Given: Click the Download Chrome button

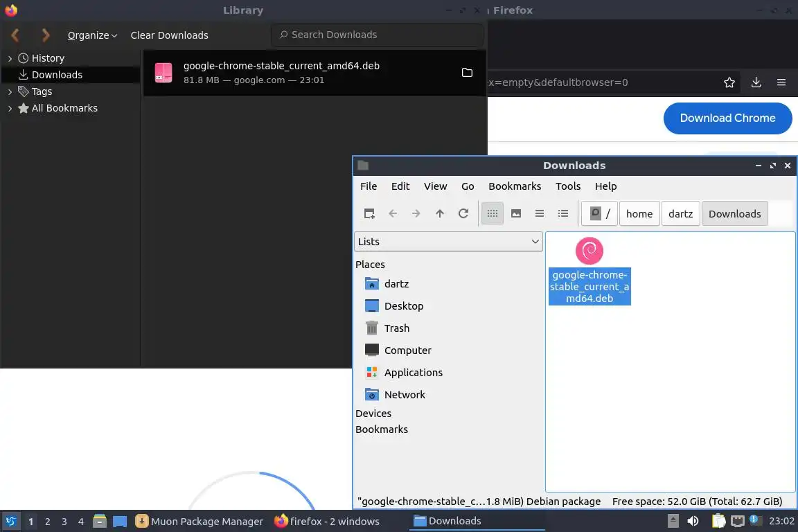Looking at the screenshot, I should pos(727,118).
